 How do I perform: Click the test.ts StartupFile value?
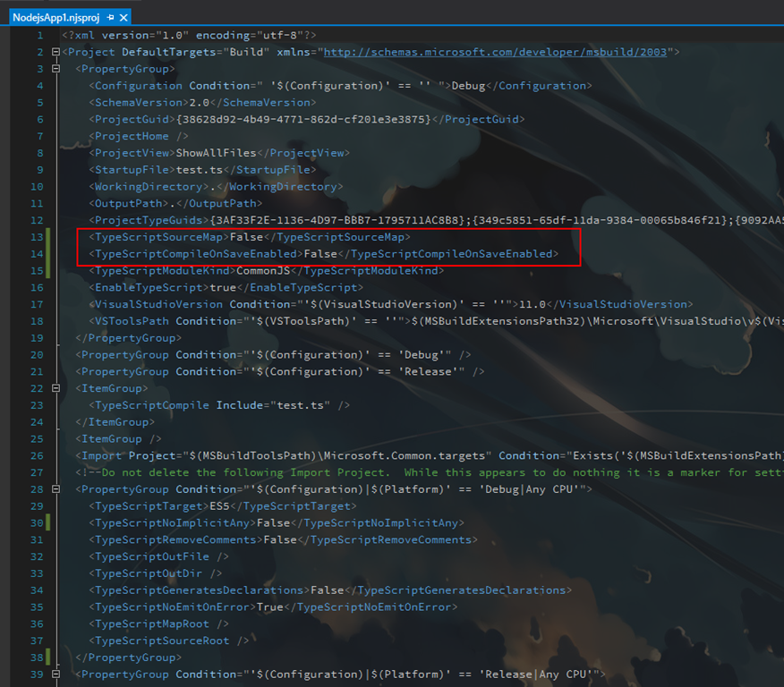[x=199, y=170]
